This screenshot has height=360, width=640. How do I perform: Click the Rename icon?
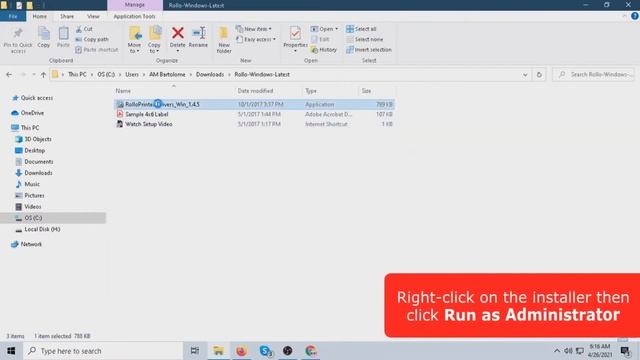[x=198, y=33]
